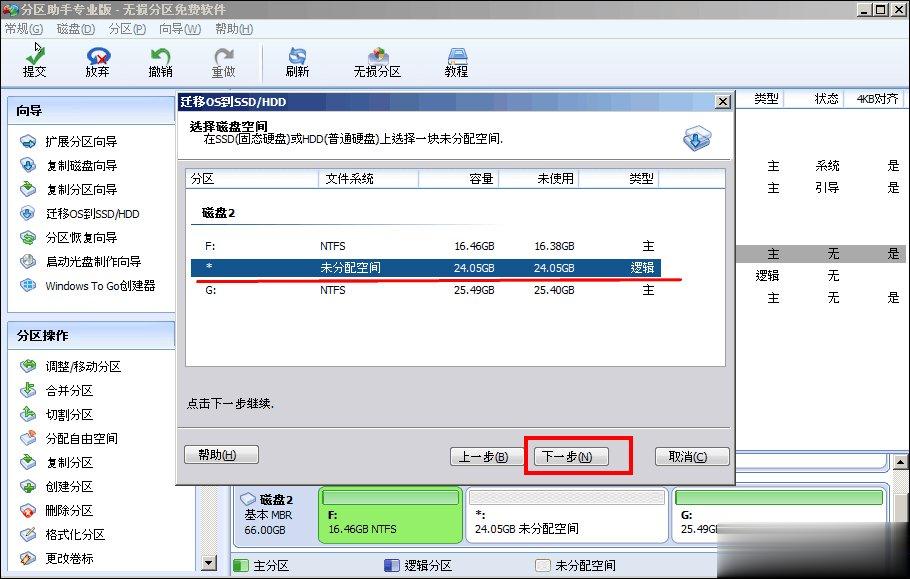Select the G: NTFS 25.49GB row

pos(426,290)
